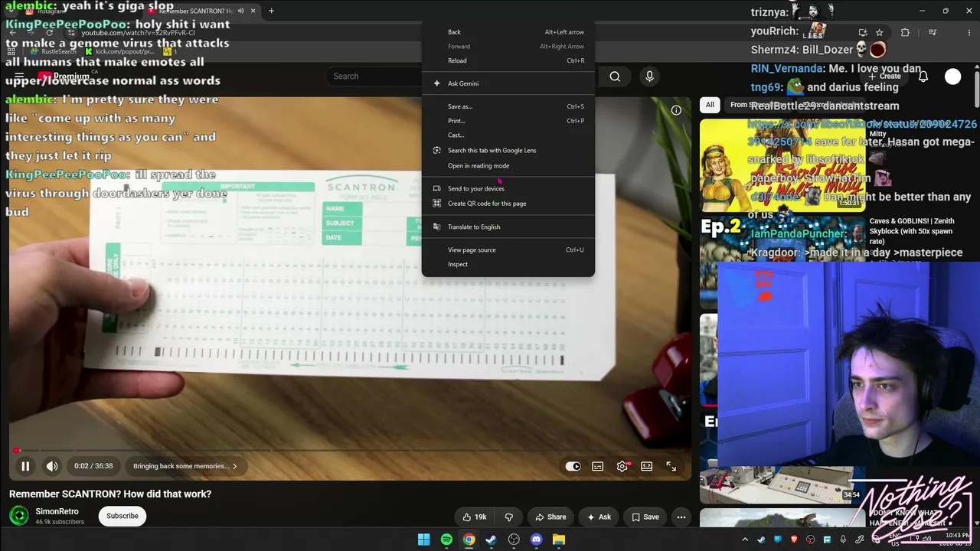Select the 'All' filter chip
The width and height of the screenshot is (980, 551).
click(x=710, y=105)
